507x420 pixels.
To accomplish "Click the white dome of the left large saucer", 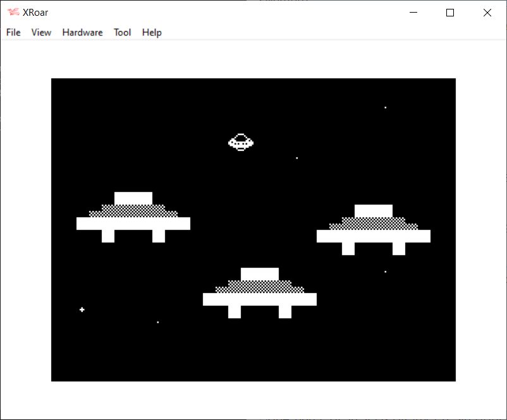I will click(x=133, y=198).
